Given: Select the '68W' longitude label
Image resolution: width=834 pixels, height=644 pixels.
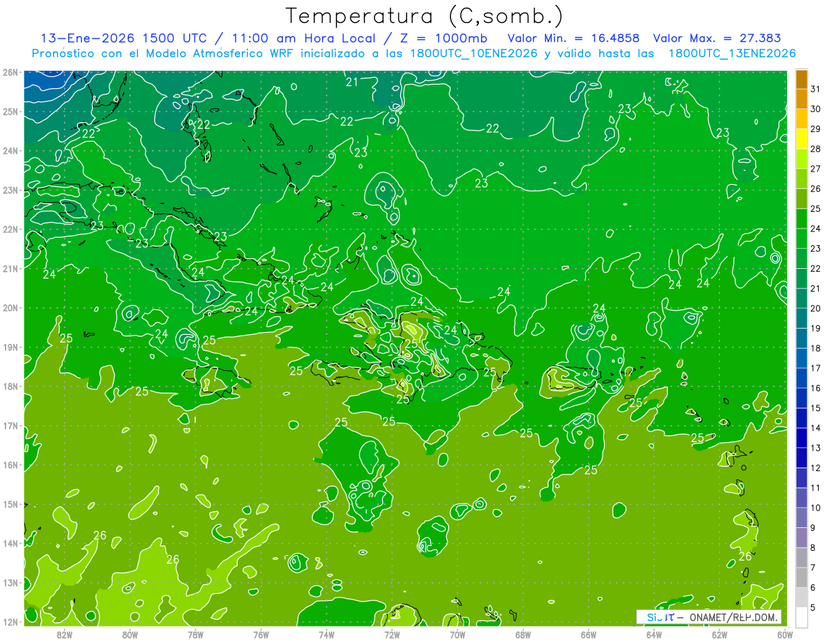Looking at the screenshot, I should point(523,634).
